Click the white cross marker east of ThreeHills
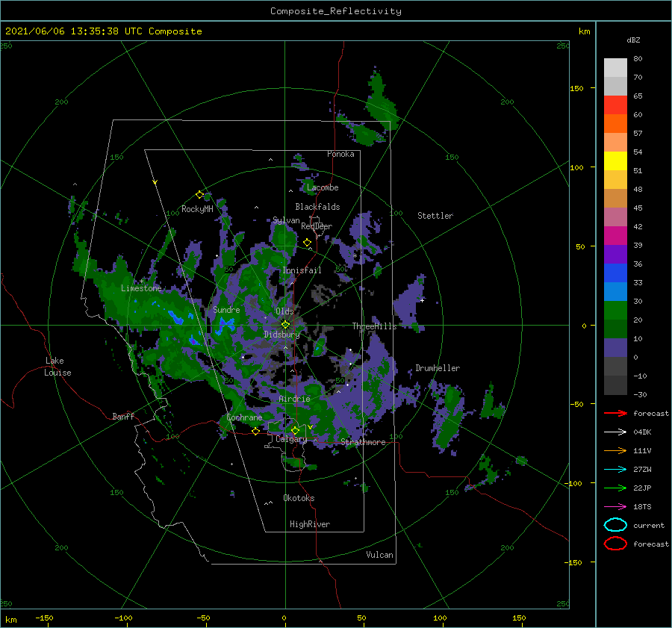 (422, 300)
